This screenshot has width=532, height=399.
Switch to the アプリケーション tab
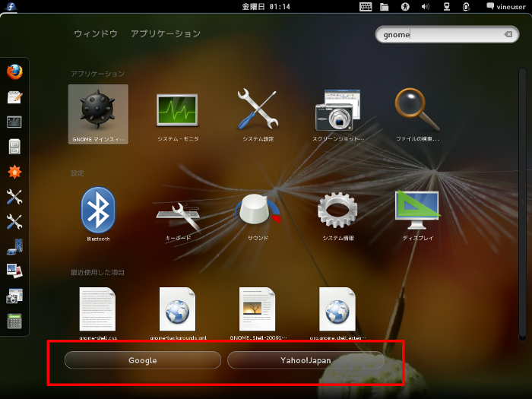click(166, 33)
